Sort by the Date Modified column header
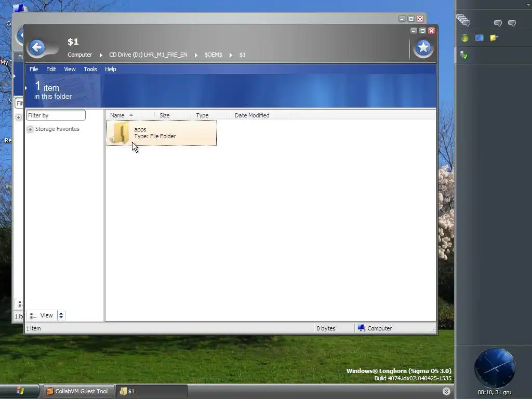 click(260, 115)
